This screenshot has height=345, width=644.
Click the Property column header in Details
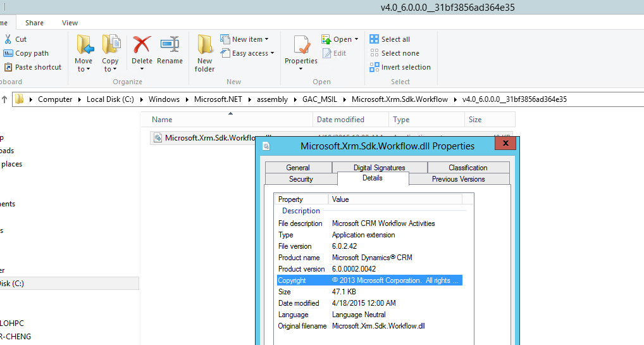(302, 199)
